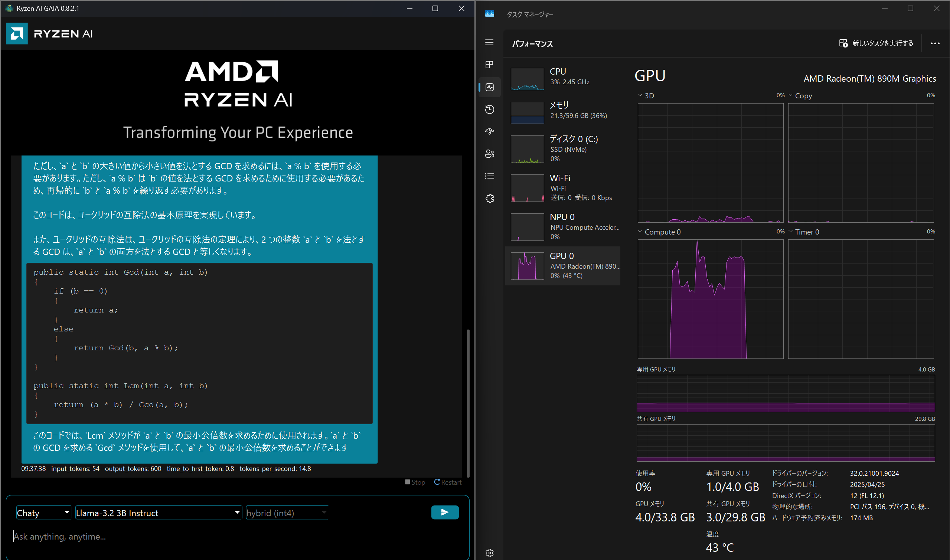Open Users icon in Task Manager sidebar

coord(490,154)
